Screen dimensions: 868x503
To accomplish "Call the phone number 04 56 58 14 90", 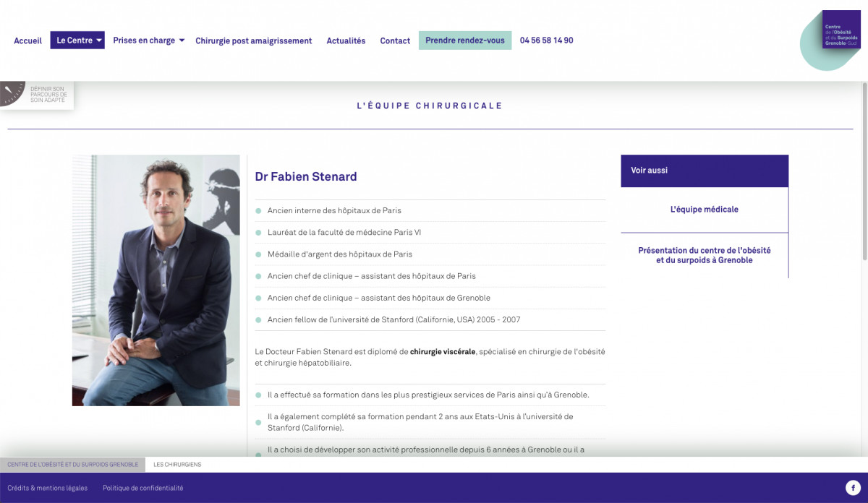I will tap(547, 40).
